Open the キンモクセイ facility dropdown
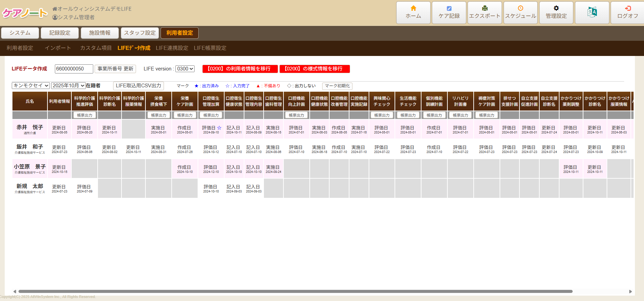 [31, 86]
